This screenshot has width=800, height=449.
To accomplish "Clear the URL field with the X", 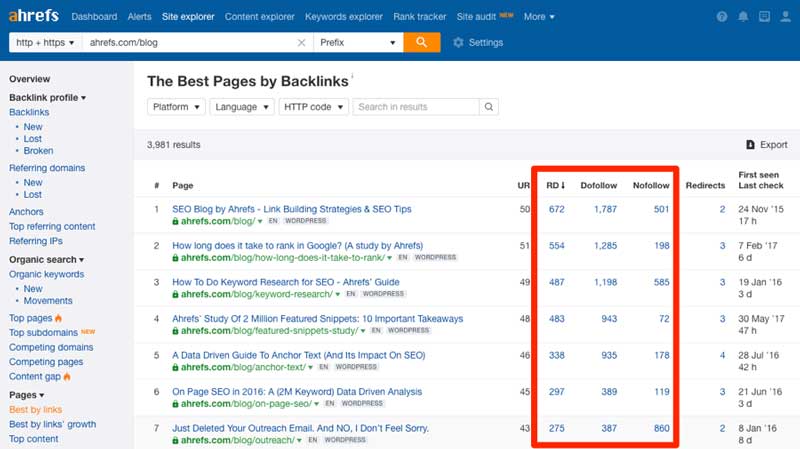I will [301, 42].
